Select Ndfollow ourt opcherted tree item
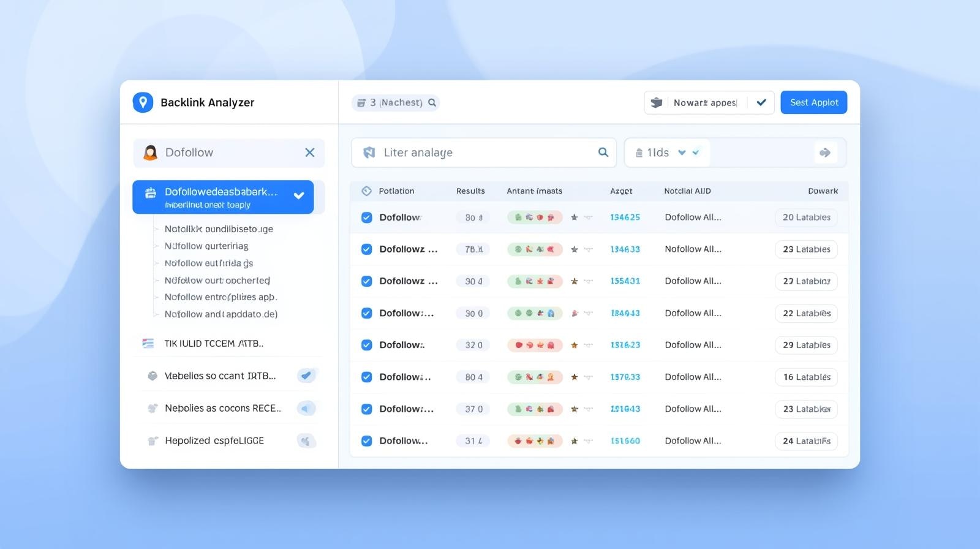 tap(217, 280)
